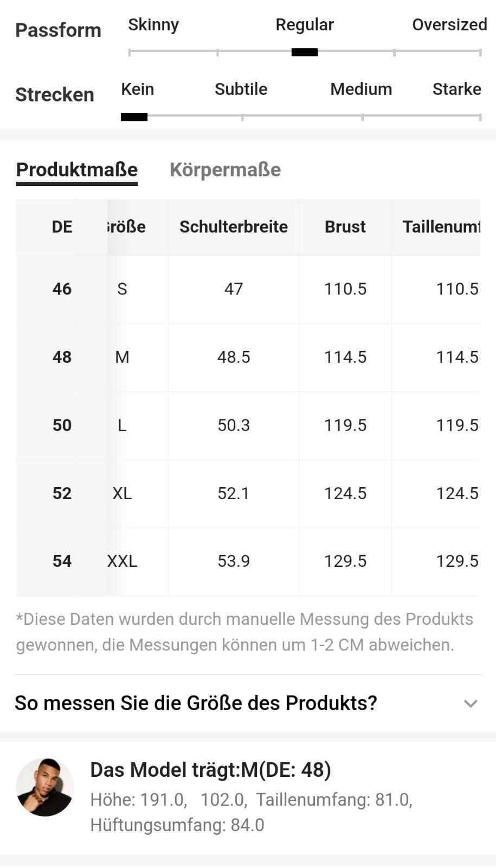Click the Subtile stretch label
The height and width of the screenshot is (868, 496).
(241, 89)
